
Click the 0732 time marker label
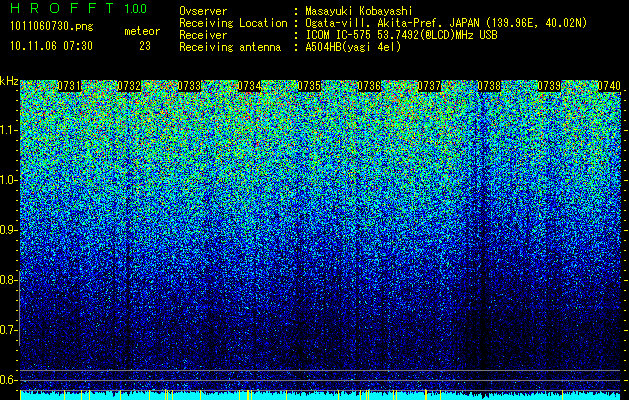pos(129,86)
